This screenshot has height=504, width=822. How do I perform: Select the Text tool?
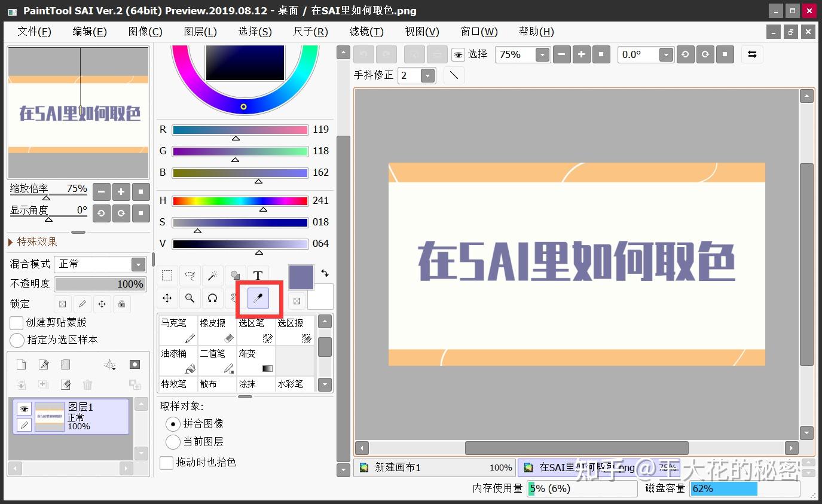coord(258,275)
